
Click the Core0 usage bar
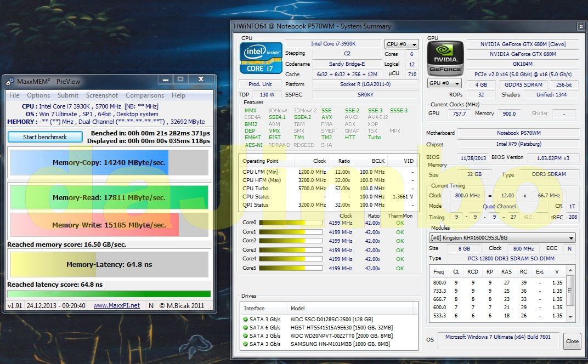pos(291,223)
